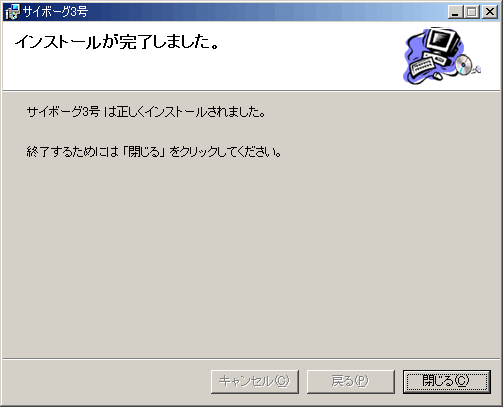Viewport: 503px width, 407px height.
Task: Click the サイボーグ3号 title bar text
Action: click(55, 12)
